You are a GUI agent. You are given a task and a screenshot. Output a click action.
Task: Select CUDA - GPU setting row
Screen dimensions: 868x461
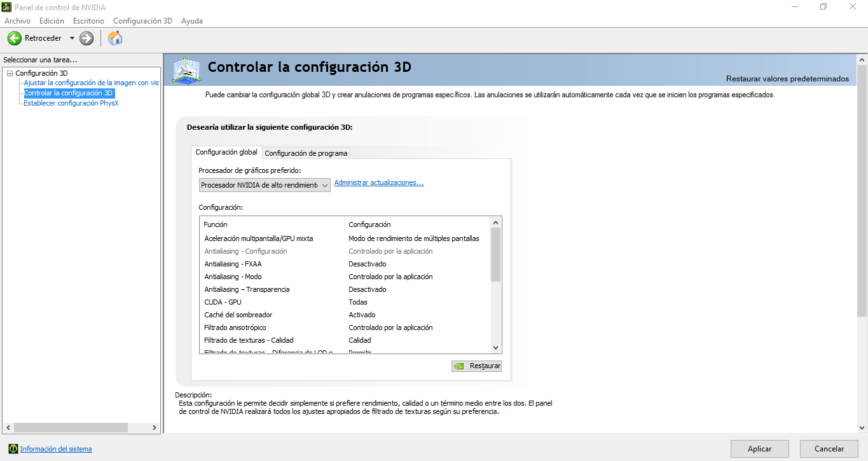[x=345, y=302]
